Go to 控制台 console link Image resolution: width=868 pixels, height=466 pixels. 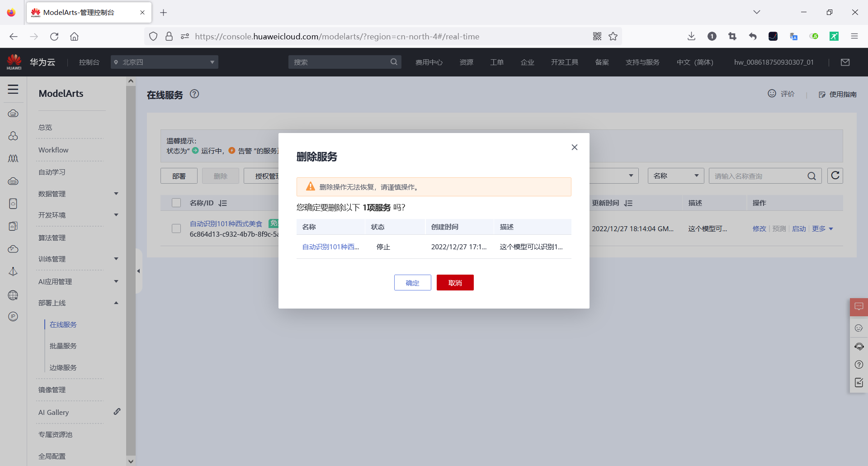coord(89,62)
